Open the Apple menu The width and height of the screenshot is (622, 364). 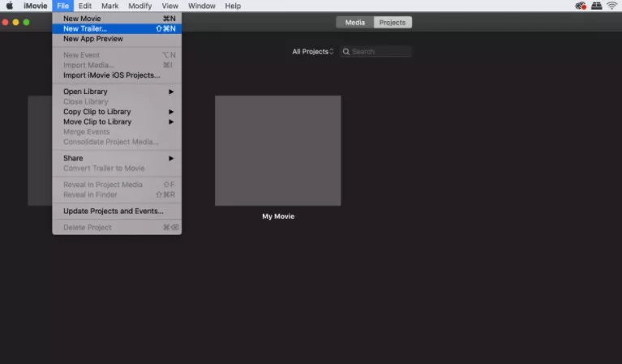10,6
